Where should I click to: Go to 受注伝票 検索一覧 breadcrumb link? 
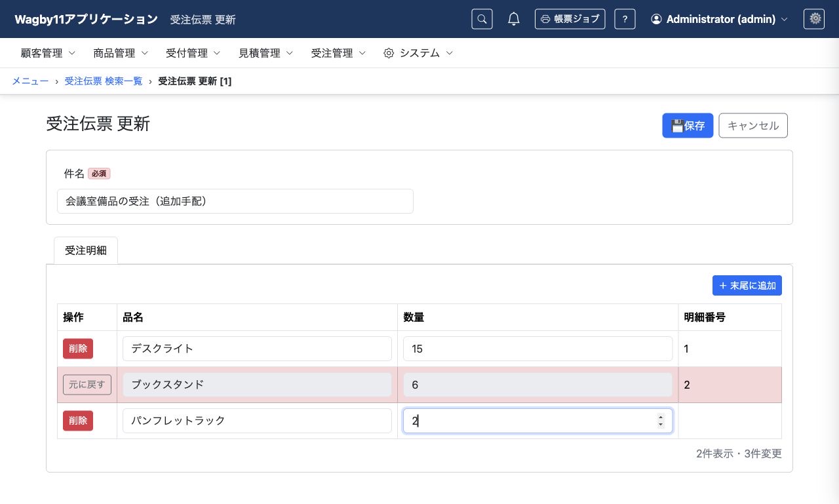104,81
